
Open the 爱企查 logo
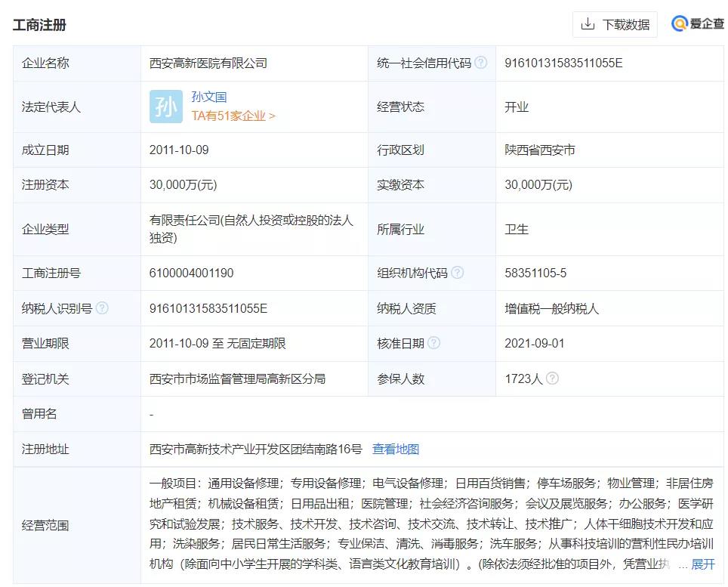[698, 23]
